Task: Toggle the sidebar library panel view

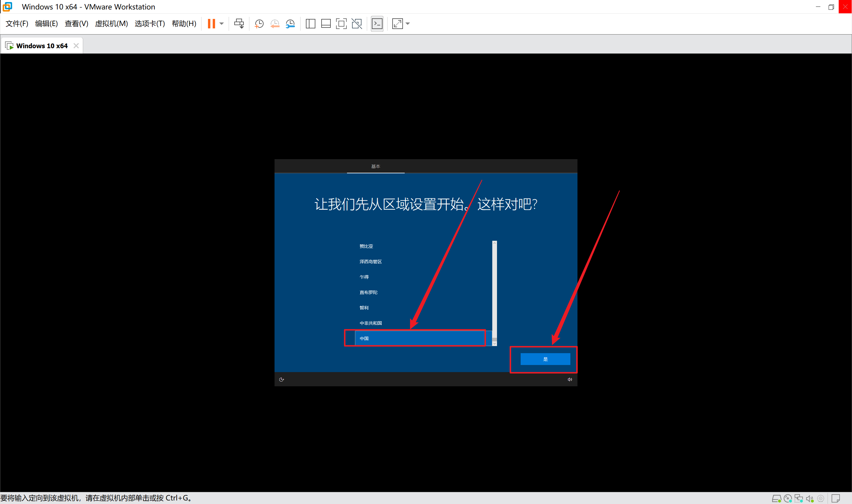Action: [310, 23]
